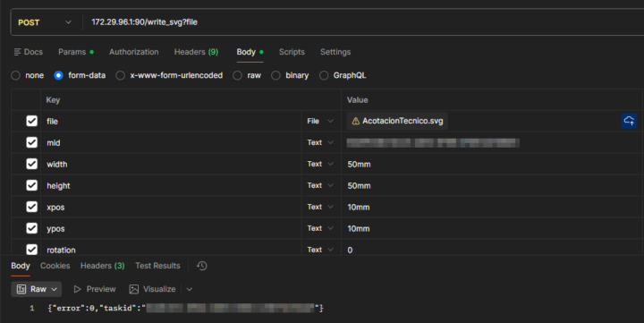This screenshot has width=644, height=323.
Task: Select the none body type radio
Action: click(x=15, y=75)
